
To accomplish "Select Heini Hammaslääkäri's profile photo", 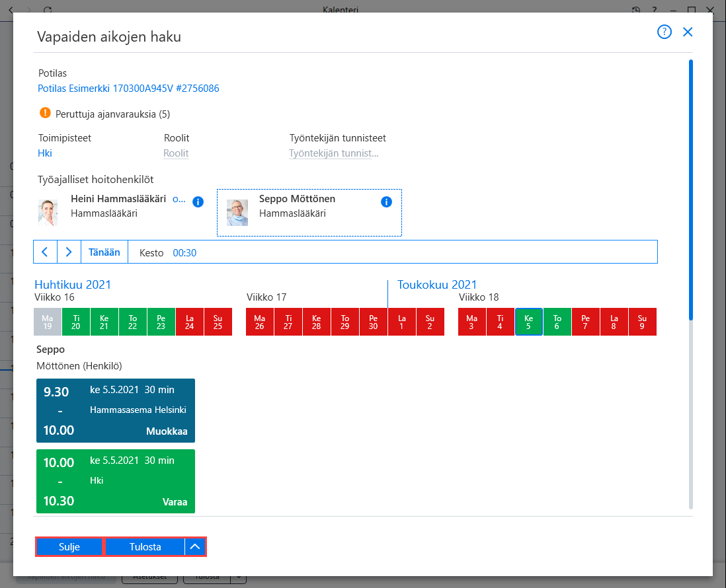I will click(48, 213).
